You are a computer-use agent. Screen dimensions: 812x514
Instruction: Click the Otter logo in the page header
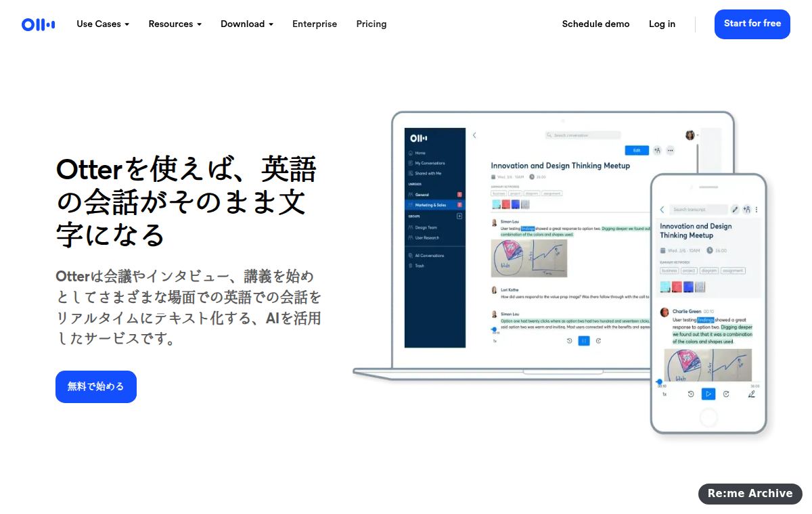38,24
